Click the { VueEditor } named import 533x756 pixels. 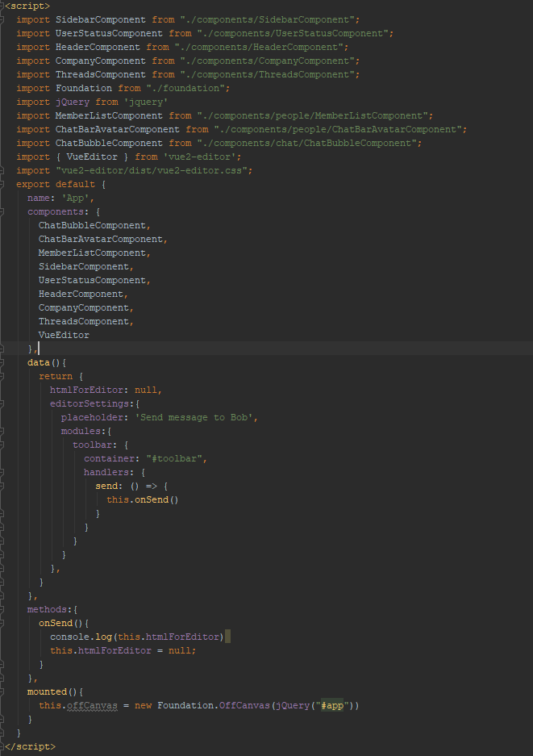(x=93, y=157)
